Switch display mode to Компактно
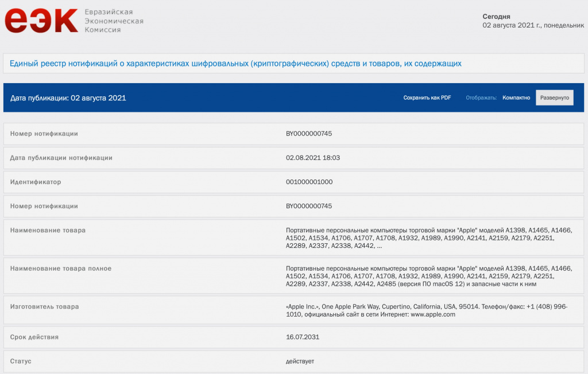This screenshot has height=374, width=588. tap(516, 98)
